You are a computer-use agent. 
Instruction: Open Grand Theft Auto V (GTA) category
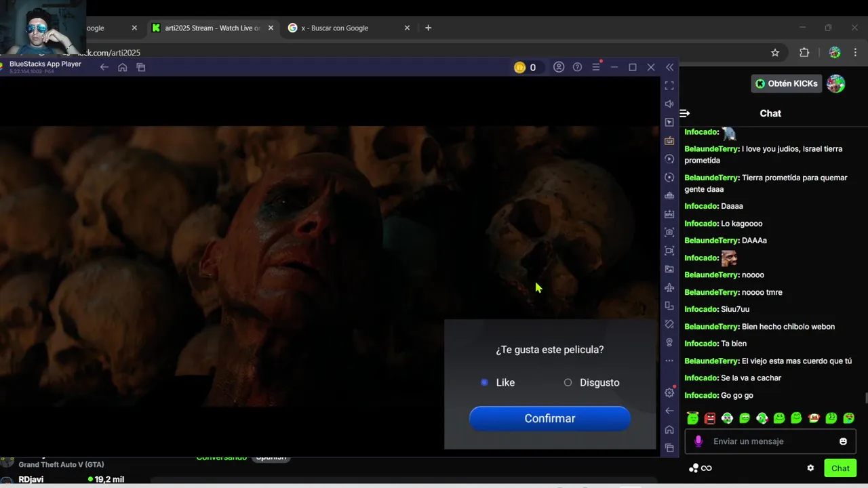pos(61,465)
